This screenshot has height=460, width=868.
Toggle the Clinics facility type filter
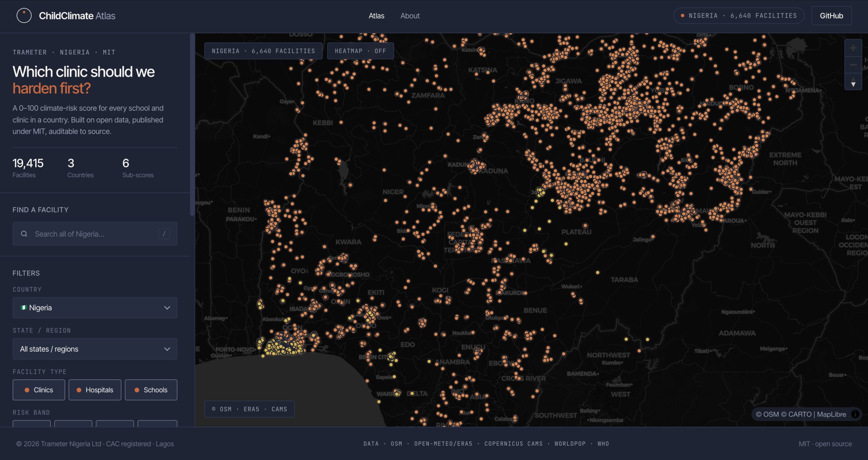(39, 390)
